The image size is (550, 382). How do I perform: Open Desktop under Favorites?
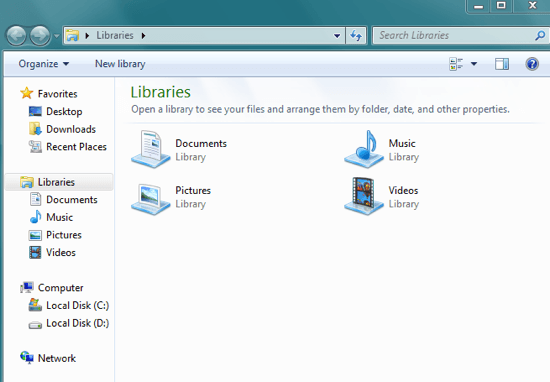(64, 112)
